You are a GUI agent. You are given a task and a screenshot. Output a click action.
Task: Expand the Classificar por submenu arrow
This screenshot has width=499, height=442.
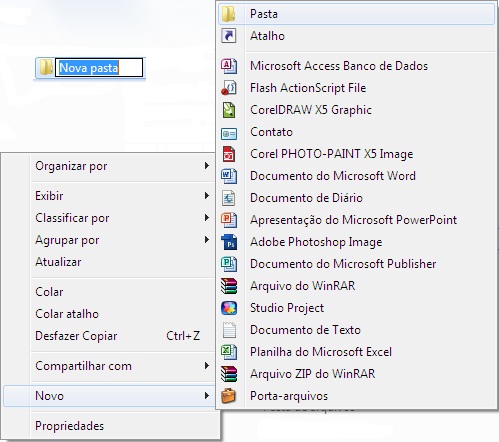[x=207, y=218]
